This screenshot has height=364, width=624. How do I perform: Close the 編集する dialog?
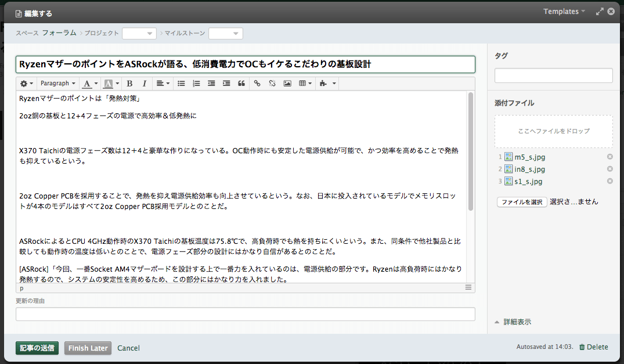[x=611, y=12]
